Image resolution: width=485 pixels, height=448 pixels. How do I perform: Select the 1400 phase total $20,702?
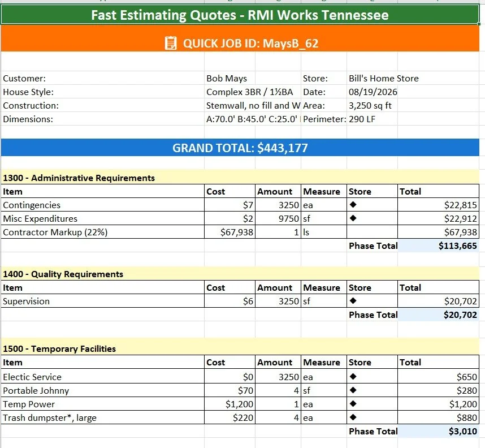(x=438, y=315)
